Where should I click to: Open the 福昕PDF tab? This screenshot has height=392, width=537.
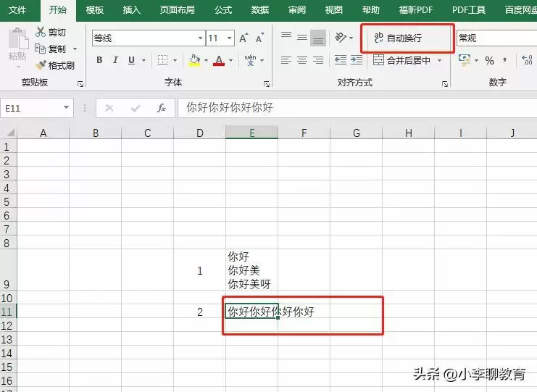(416, 9)
